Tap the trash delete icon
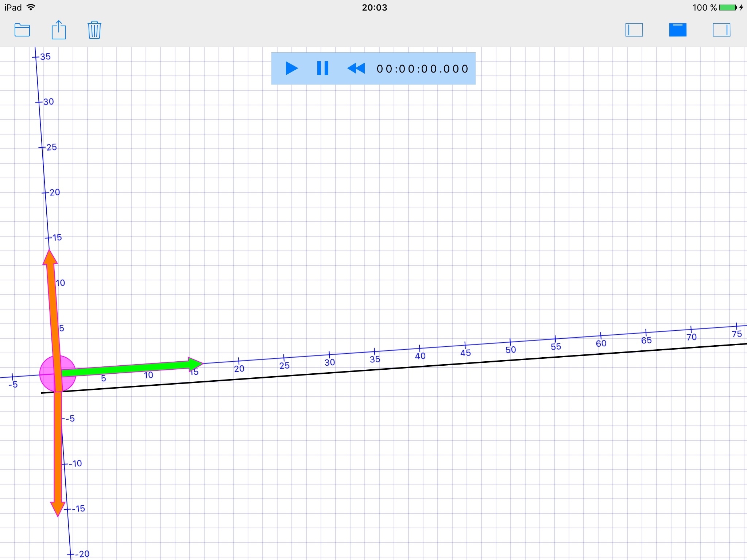747x560 pixels. click(94, 30)
